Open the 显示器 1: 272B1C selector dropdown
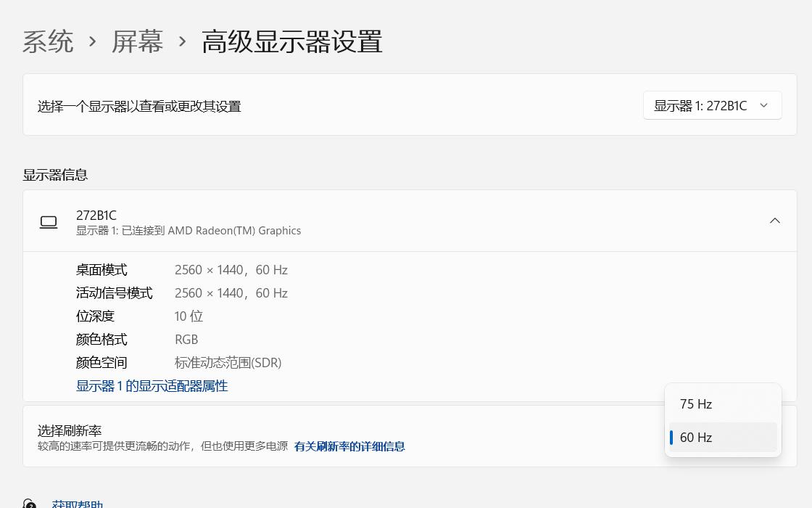812x508 pixels. (x=712, y=105)
